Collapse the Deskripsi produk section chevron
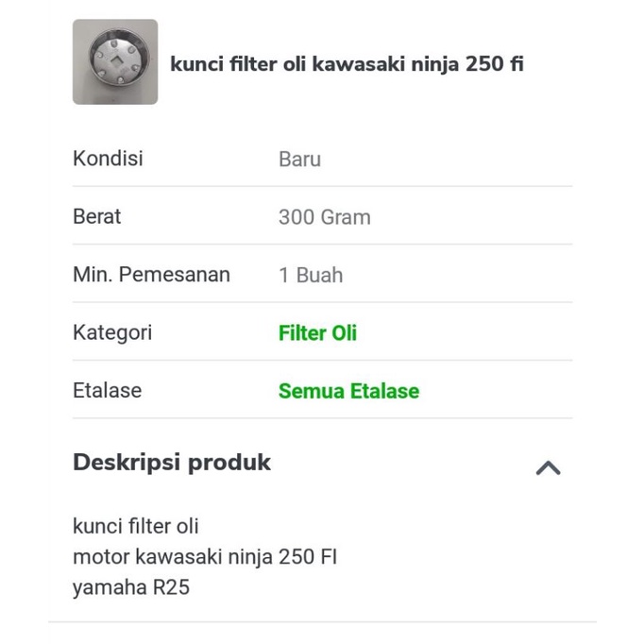 [x=548, y=467]
